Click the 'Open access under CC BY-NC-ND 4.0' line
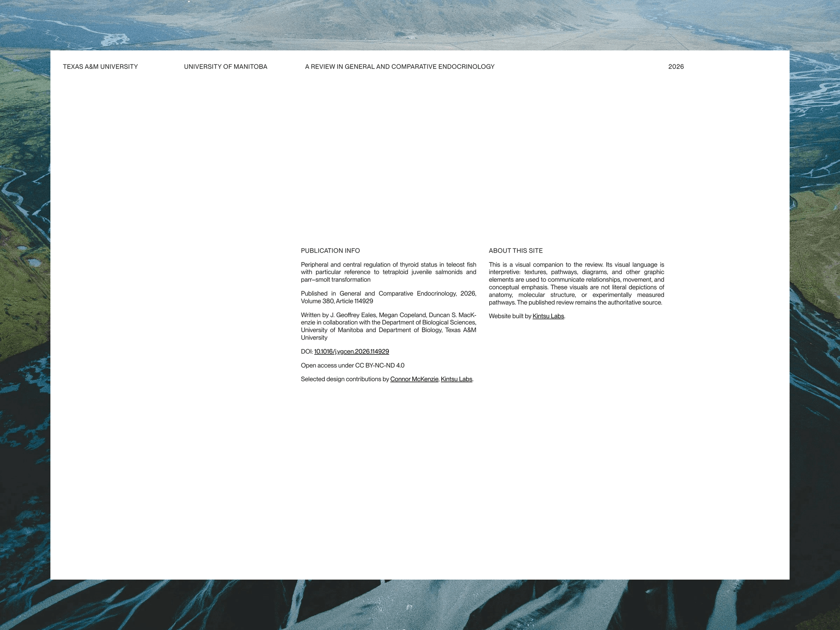Viewport: 840px width, 630px height. tap(353, 365)
